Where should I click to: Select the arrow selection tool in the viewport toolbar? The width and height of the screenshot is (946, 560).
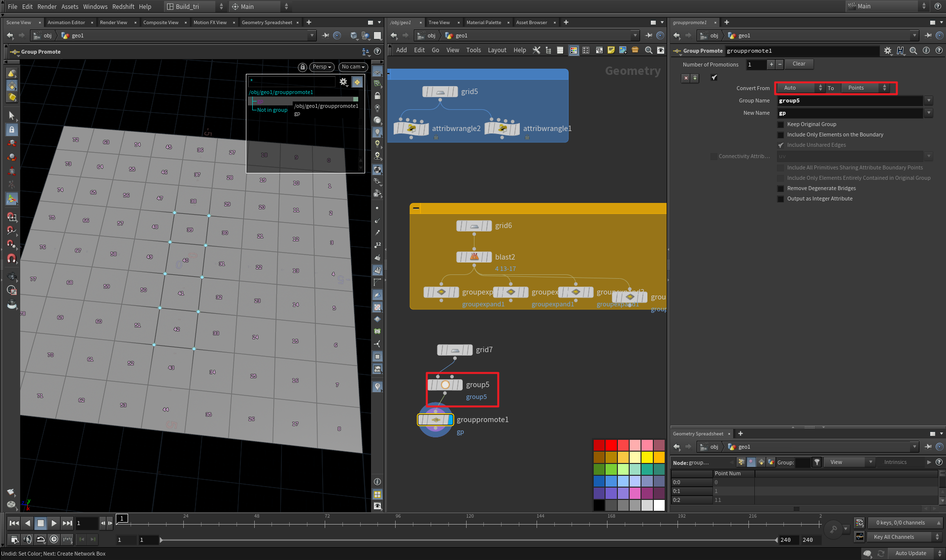tap(12, 116)
